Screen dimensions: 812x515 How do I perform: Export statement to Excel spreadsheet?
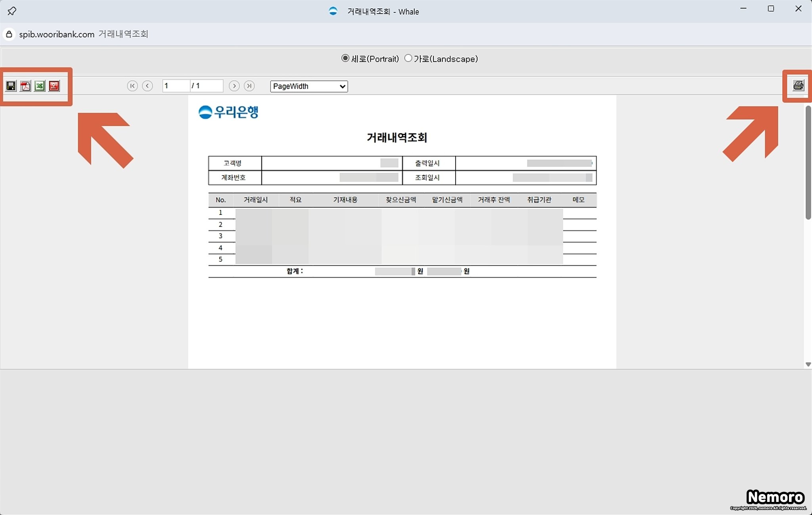[40, 86]
